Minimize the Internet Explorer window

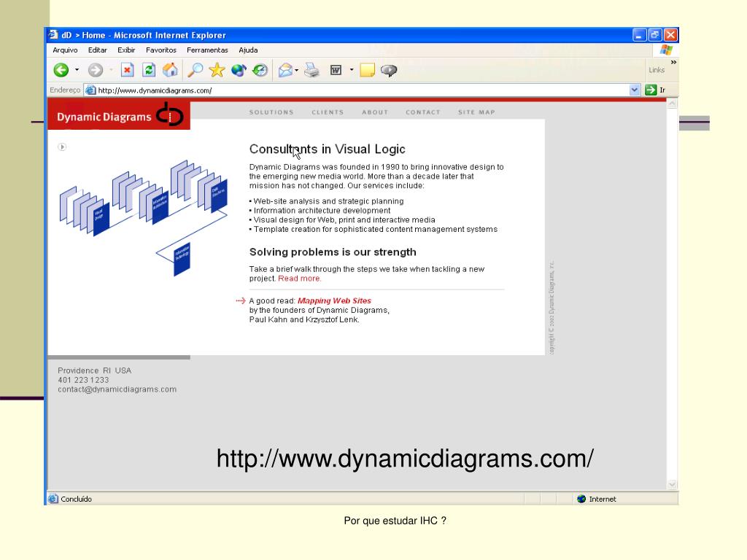pos(639,35)
